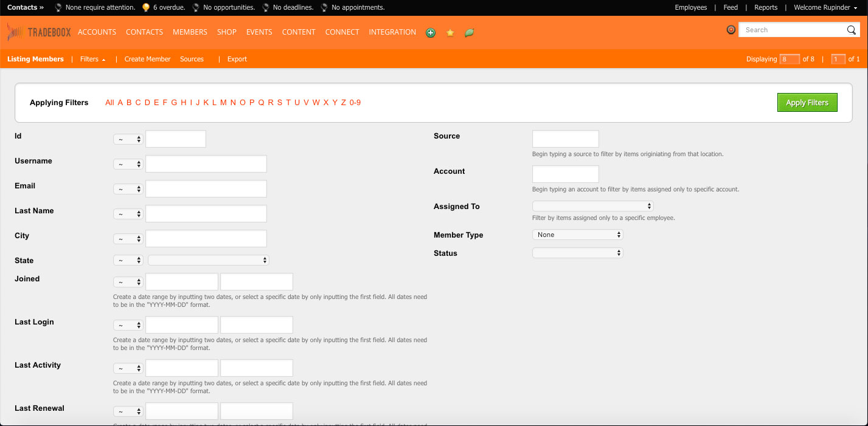The height and width of the screenshot is (426, 868).
Task: Click the green plus add icon
Action: pos(431,33)
